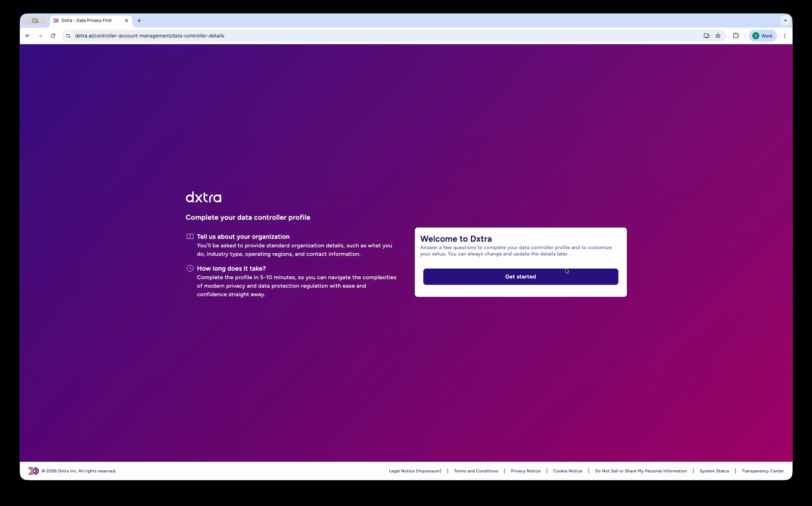Image resolution: width=812 pixels, height=506 pixels.
Task: Open the Terms and Conditions link
Action: click(476, 471)
